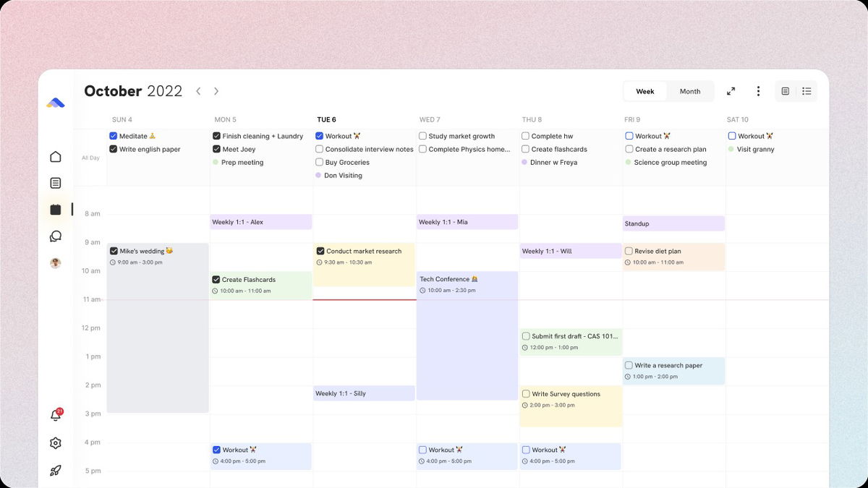Advance to next week using the right chevron
The width and height of the screenshot is (868, 488).
click(x=216, y=91)
